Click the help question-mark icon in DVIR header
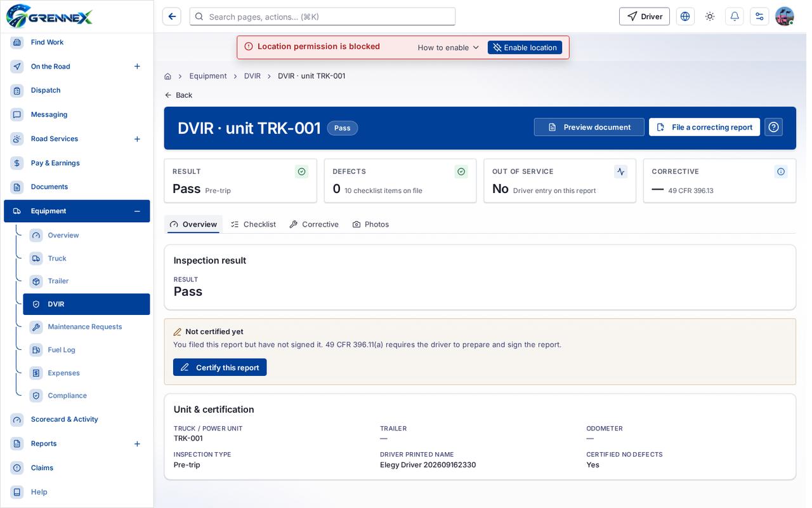 click(x=773, y=127)
